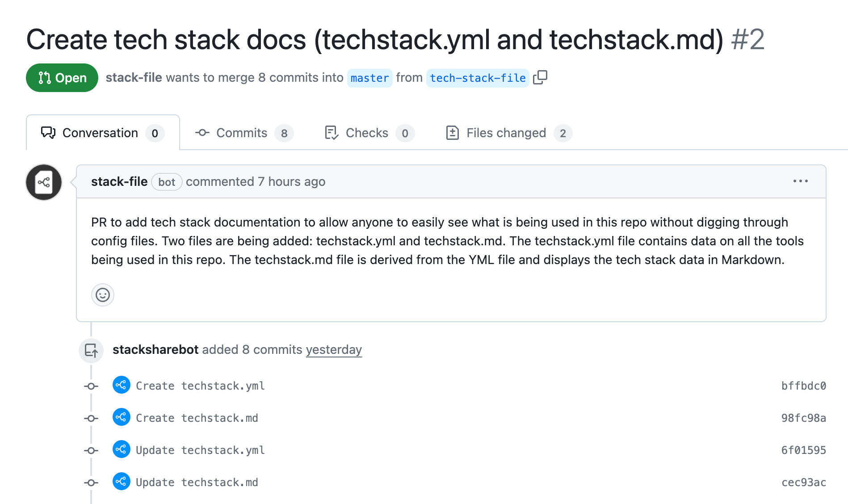Image resolution: width=848 pixels, height=504 pixels.
Task: Open the comment options ellipsis menu
Action: coord(800,181)
